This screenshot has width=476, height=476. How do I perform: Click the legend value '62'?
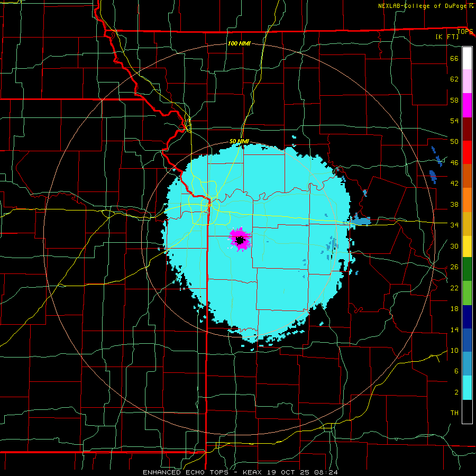[454, 79]
